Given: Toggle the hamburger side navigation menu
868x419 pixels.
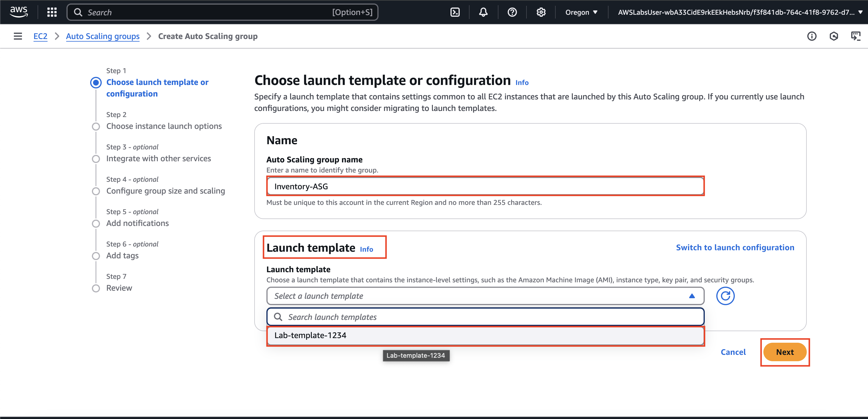Looking at the screenshot, I should (x=18, y=36).
